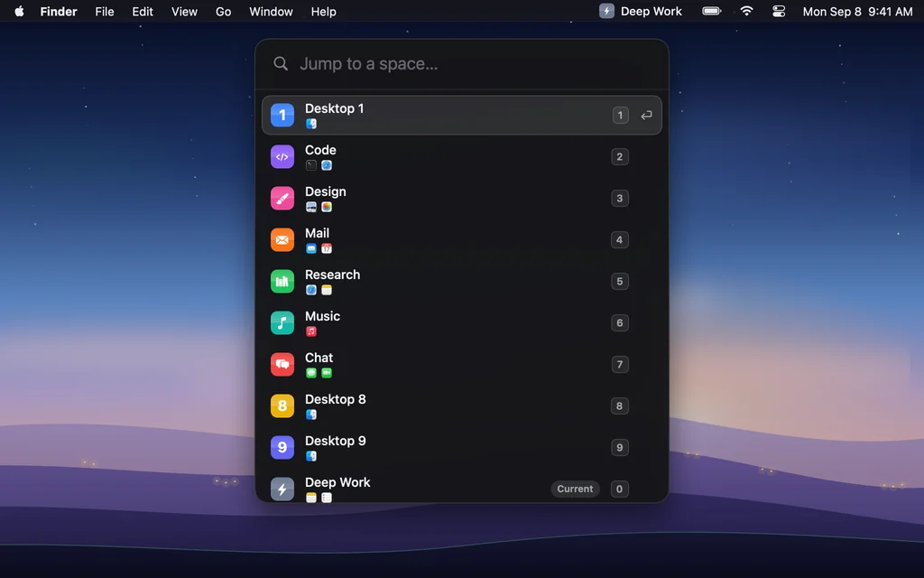Click the battery icon in menu bar
Screen dimensions: 924x578
[712, 11]
